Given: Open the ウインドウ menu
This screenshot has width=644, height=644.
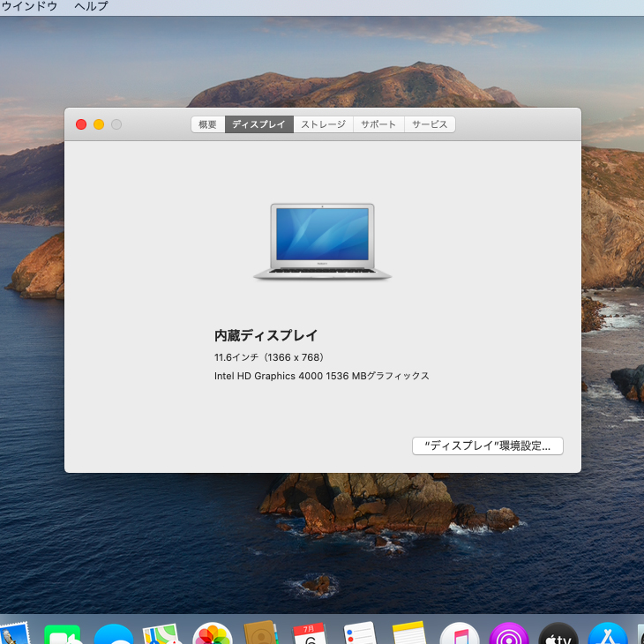Looking at the screenshot, I should pyautogui.click(x=29, y=6).
